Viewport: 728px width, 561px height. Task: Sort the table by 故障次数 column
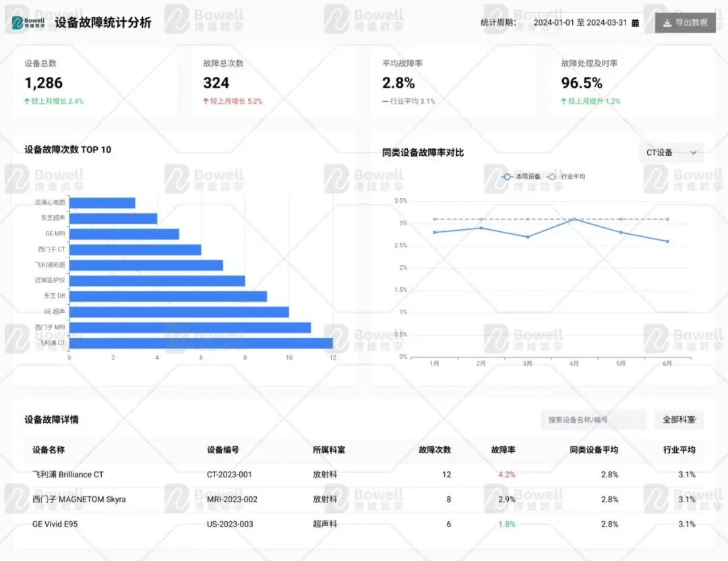click(435, 450)
